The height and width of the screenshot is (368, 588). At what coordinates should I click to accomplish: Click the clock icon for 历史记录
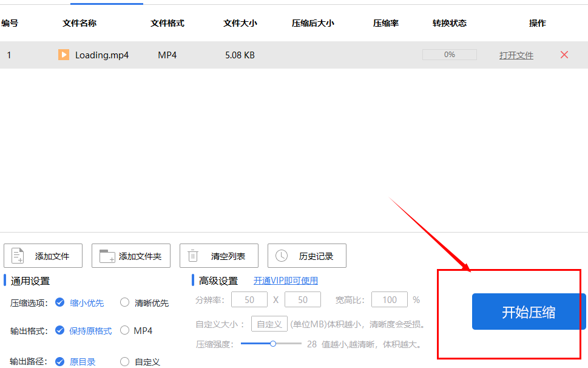(x=281, y=256)
